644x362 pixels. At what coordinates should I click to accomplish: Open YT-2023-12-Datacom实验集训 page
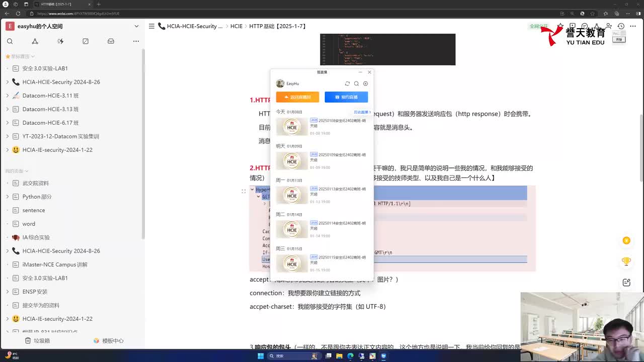60,136
